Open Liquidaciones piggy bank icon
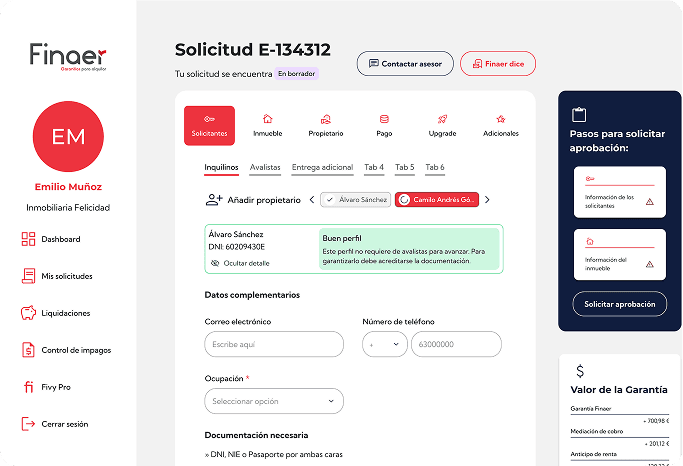 (28, 313)
